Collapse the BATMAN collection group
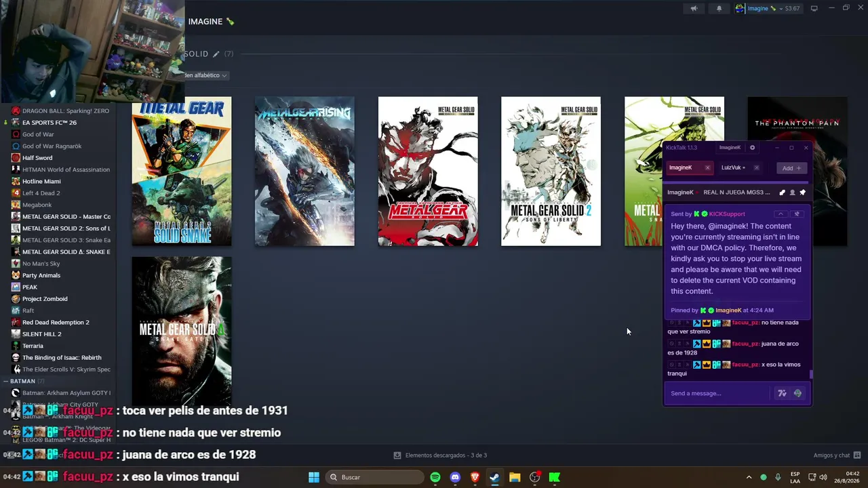 pos(6,382)
